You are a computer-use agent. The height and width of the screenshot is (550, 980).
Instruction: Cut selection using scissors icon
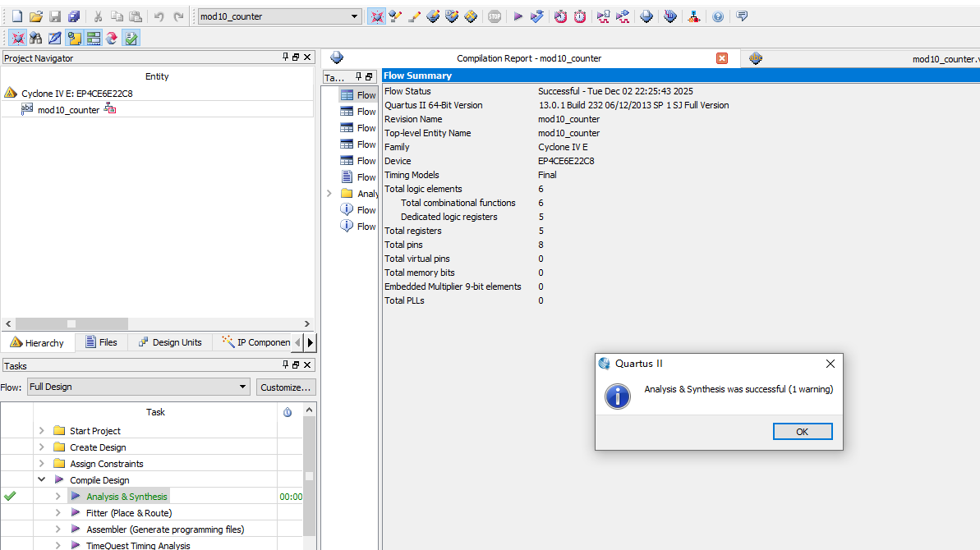[98, 16]
